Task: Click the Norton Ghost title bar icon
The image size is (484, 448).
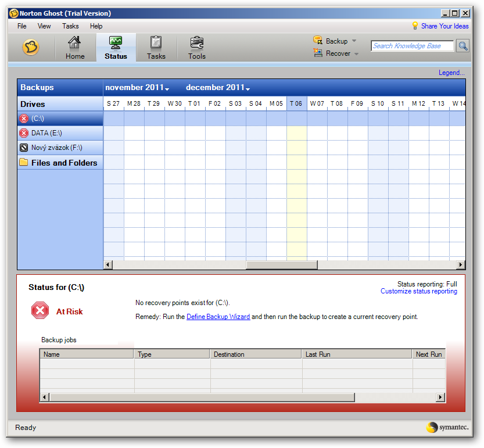Action: (13, 13)
